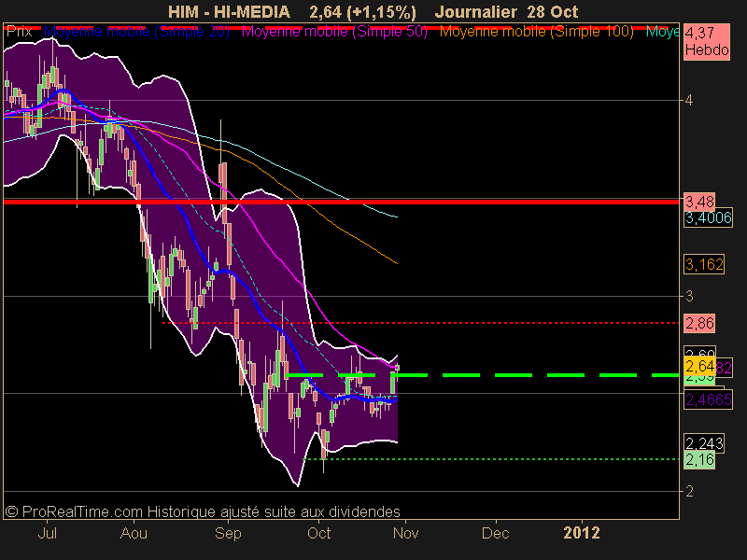
Task: Click the '2,64 (+1,15%)' quote in the title
Action: pyautogui.click(x=362, y=12)
